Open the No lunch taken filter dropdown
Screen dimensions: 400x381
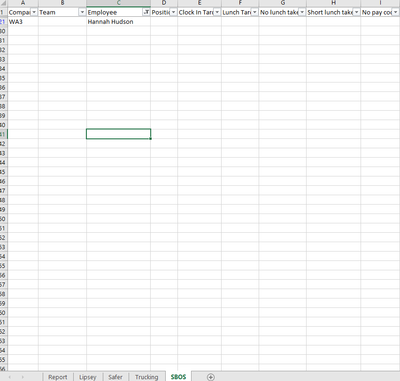click(302, 12)
